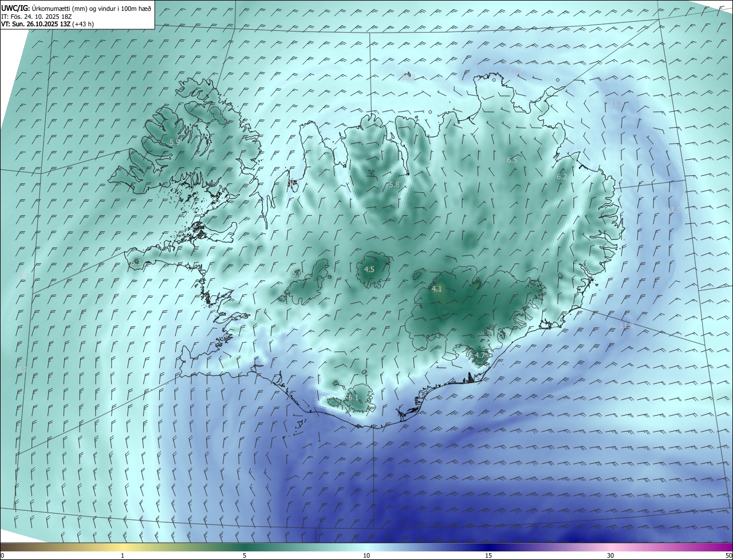Click the color scale tick labeled 10
The image size is (733, 560).
pyautogui.click(x=366, y=555)
